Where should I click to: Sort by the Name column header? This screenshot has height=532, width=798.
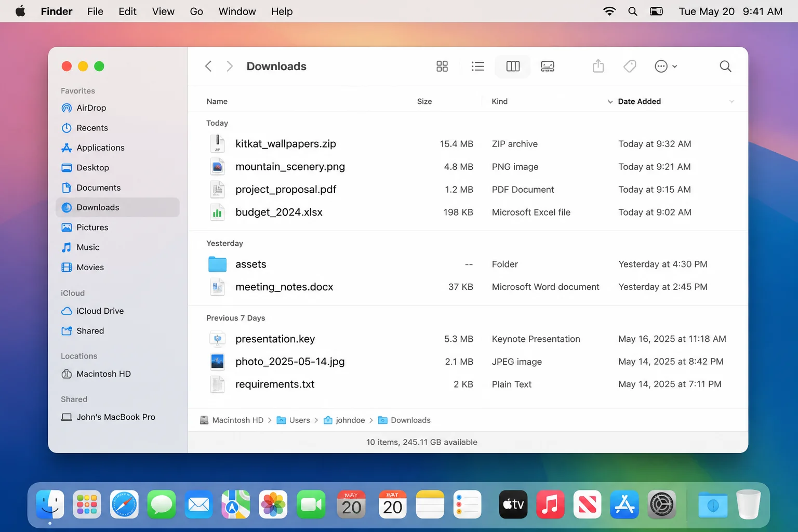point(217,101)
